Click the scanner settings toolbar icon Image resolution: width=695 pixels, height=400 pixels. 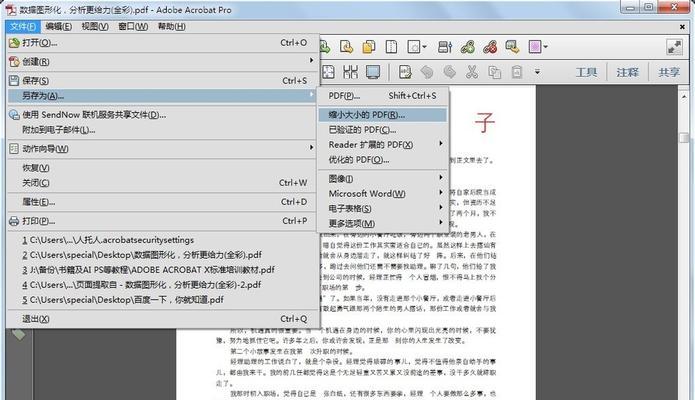[x=445, y=47]
